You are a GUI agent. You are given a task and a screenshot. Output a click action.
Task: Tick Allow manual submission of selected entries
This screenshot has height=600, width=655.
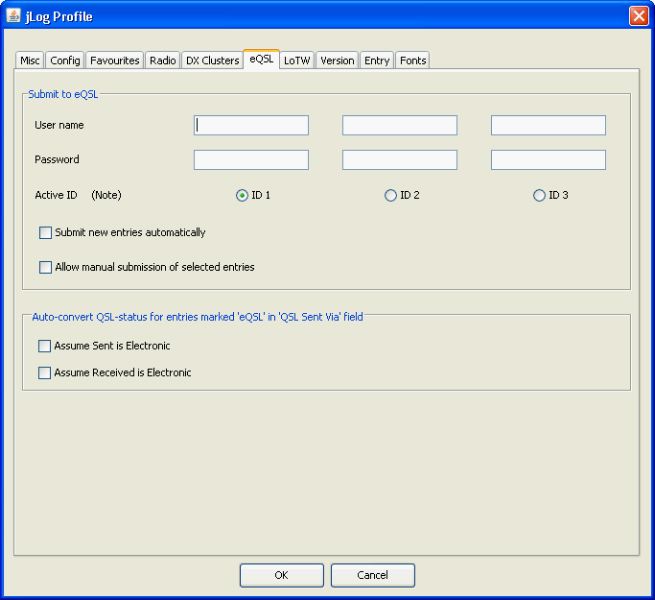pos(45,268)
